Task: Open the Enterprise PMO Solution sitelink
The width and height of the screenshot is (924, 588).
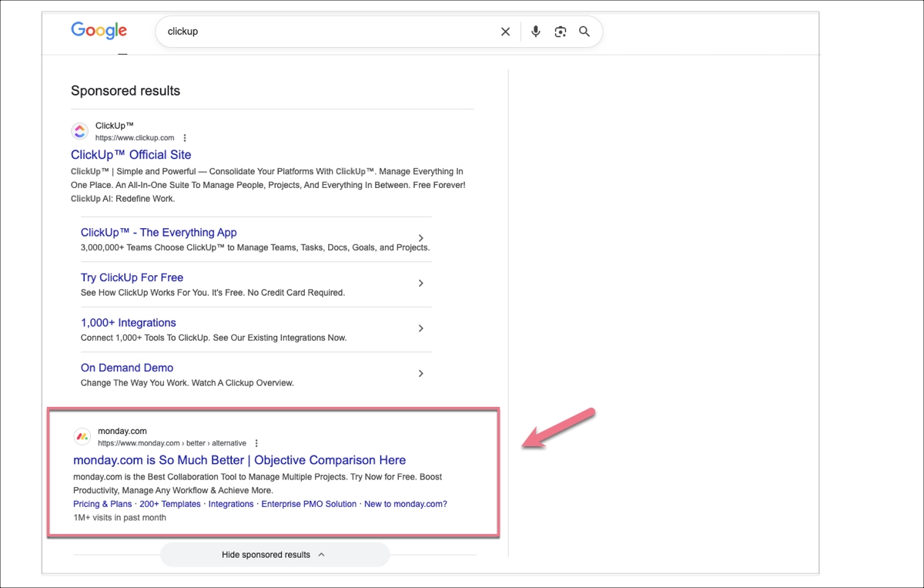Action: tap(309, 504)
